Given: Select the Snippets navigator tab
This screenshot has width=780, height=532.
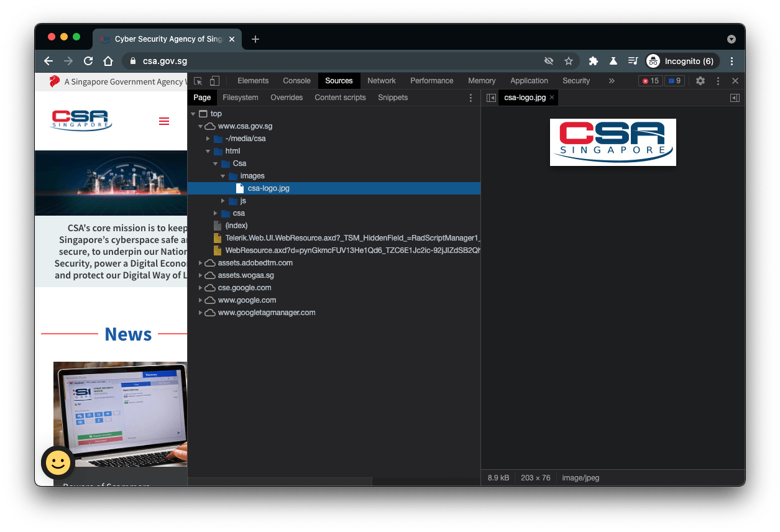Looking at the screenshot, I should pos(393,98).
